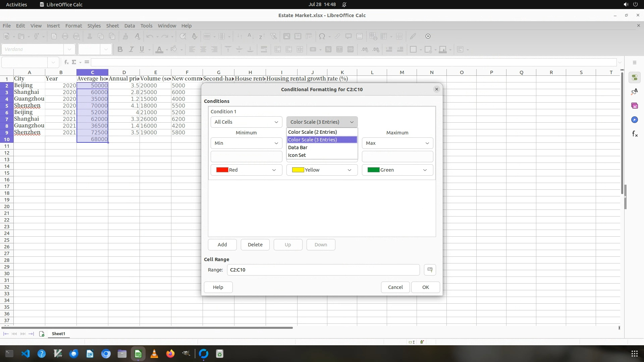Open the Maximum Max type dropdown
644x362 pixels.
point(397,143)
